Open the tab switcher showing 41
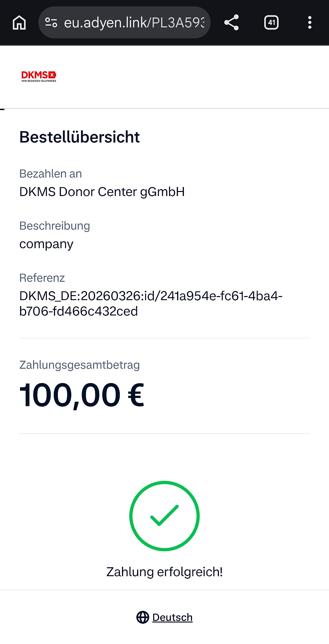 271,23
